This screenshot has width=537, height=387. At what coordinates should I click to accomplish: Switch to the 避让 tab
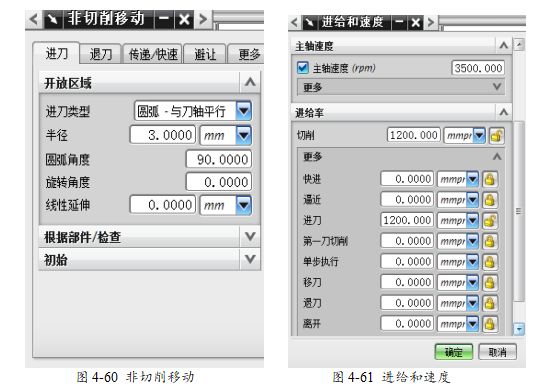pos(205,54)
